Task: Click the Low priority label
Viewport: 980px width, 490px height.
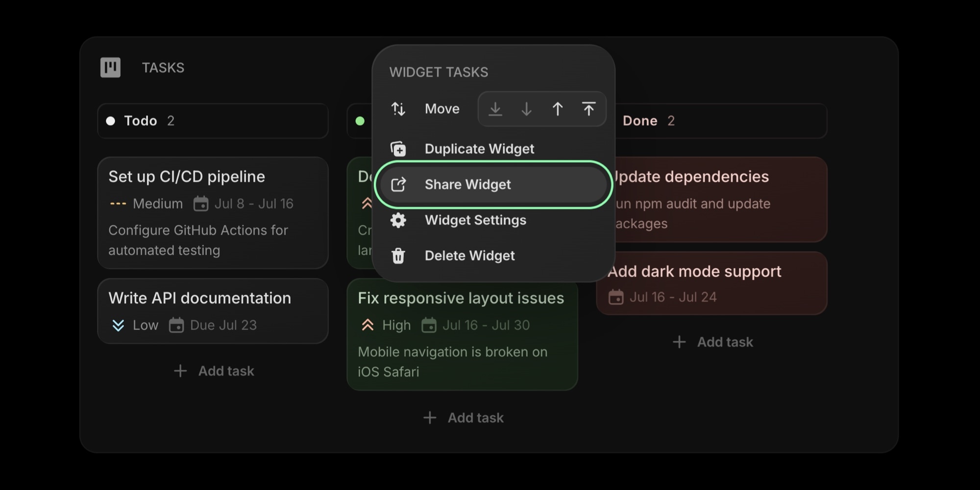Action: click(146, 325)
